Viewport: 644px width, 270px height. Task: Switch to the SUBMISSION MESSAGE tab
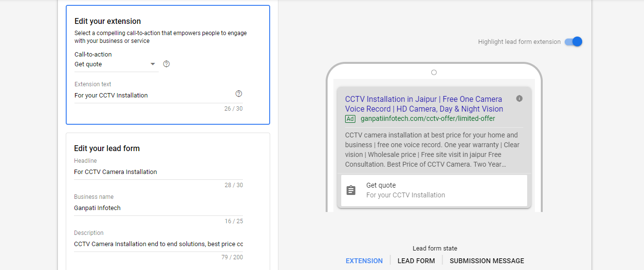(487, 261)
